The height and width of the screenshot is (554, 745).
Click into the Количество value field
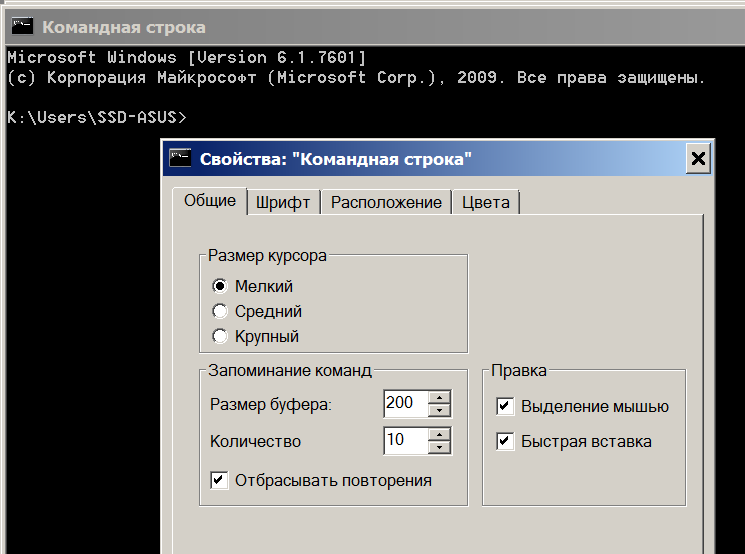pyautogui.click(x=406, y=441)
